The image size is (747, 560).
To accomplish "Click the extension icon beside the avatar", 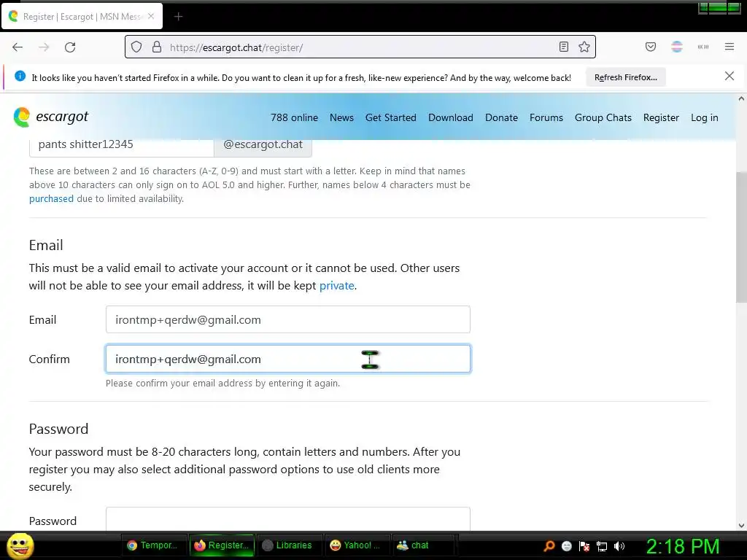I will coord(703,47).
